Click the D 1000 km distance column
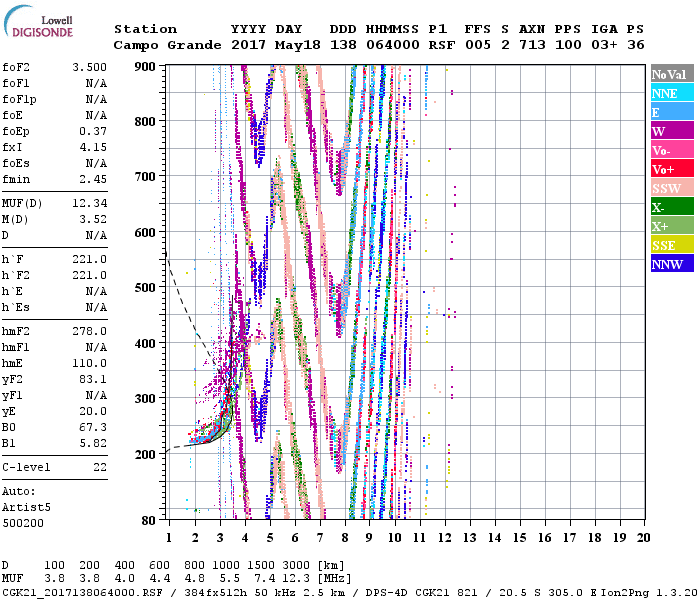 point(226,565)
